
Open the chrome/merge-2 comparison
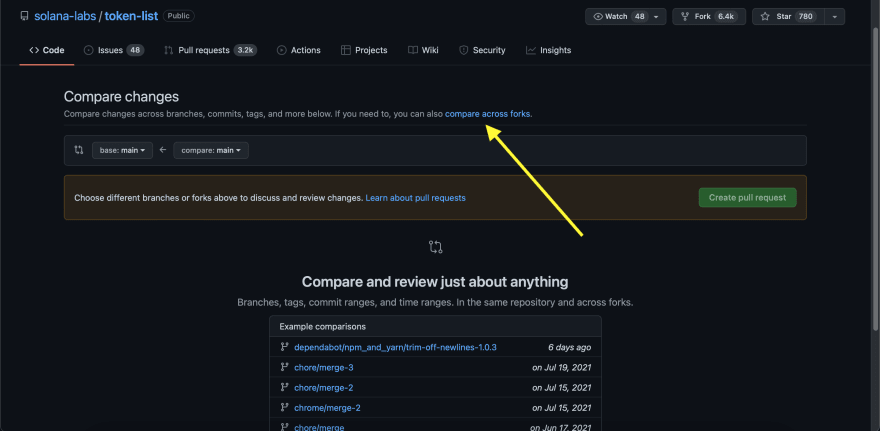click(x=327, y=408)
